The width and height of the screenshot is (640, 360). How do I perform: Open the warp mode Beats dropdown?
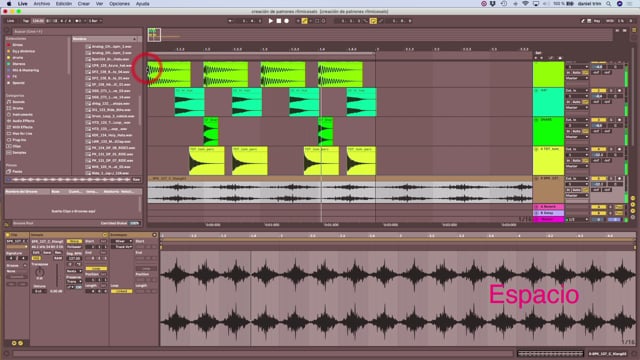(73, 271)
